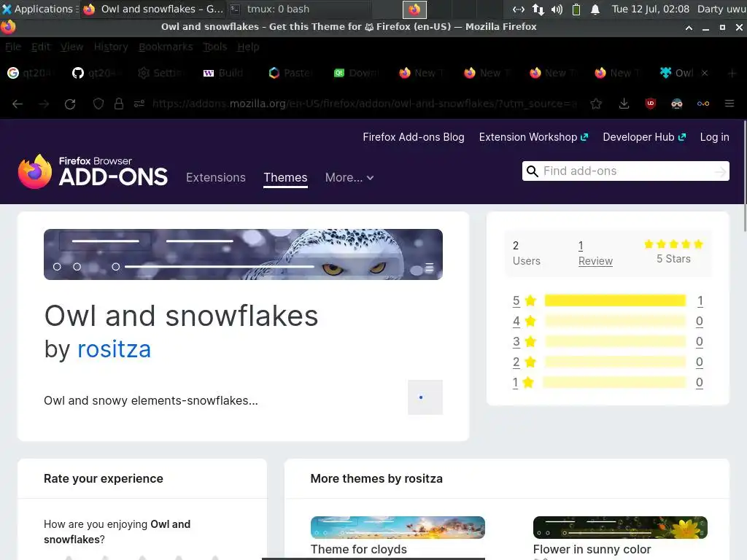This screenshot has width=747, height=560.
Task: Open the Bookmarks menu
Action: (166, 47)
